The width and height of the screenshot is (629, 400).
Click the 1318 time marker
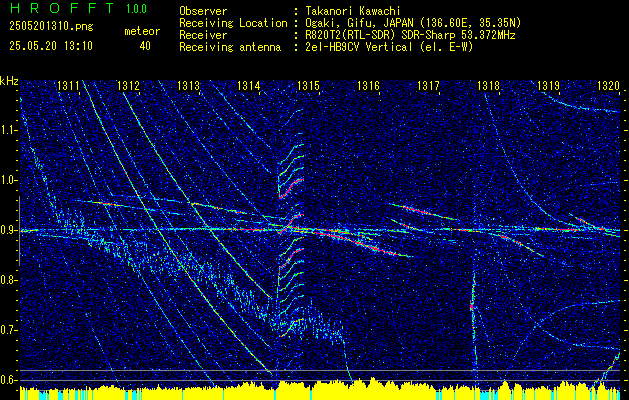coord(489,86)
